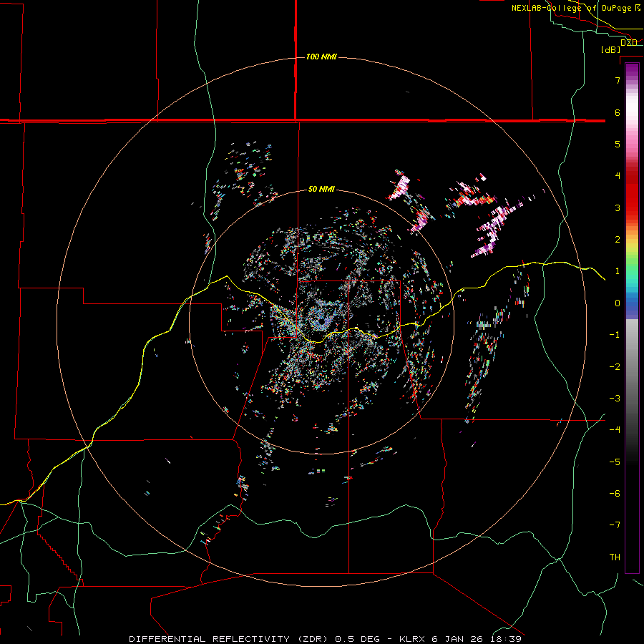Click the radar site center at the rings' middle

coord(321,323)
